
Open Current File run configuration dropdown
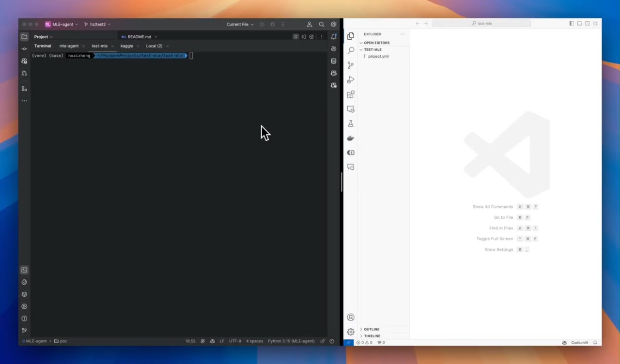click(x=240, y=24)
